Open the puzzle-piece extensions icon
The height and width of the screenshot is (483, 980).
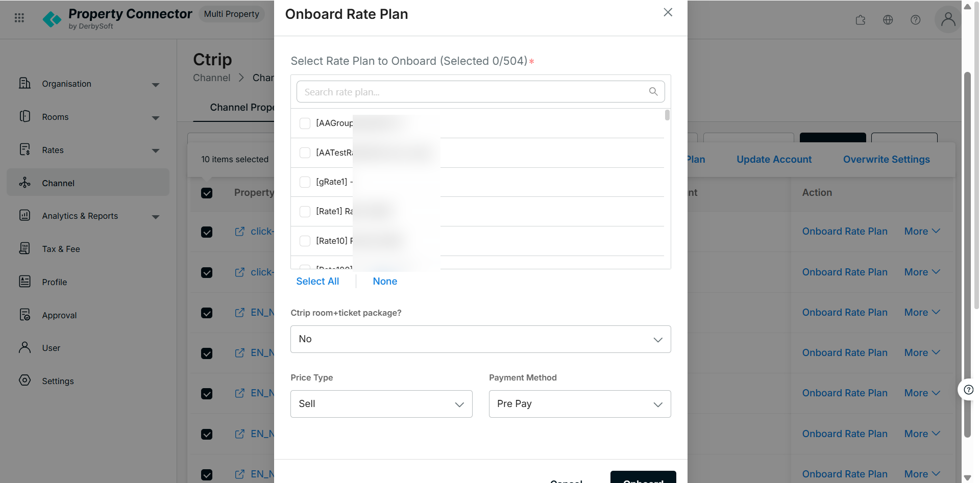[x=861, y=20]
